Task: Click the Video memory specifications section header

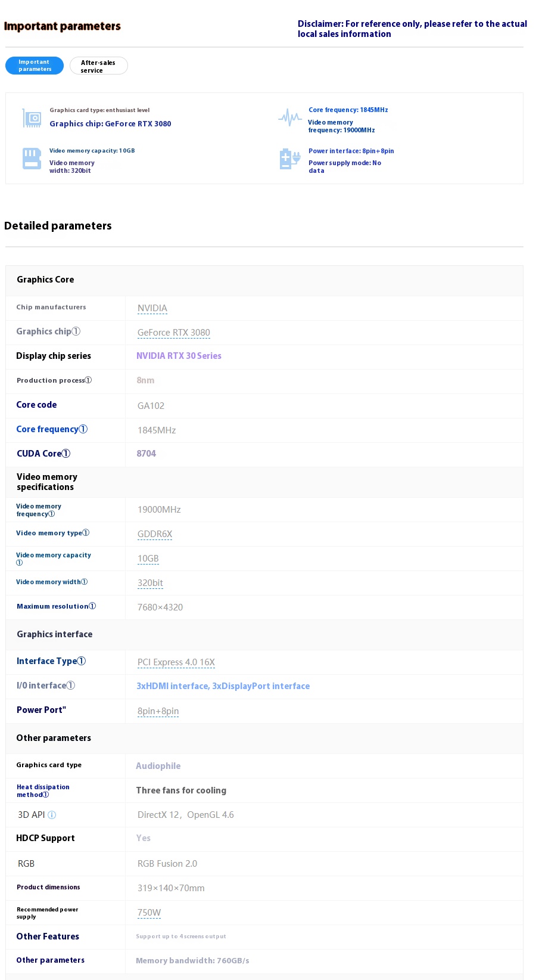Action: (47, 482)
